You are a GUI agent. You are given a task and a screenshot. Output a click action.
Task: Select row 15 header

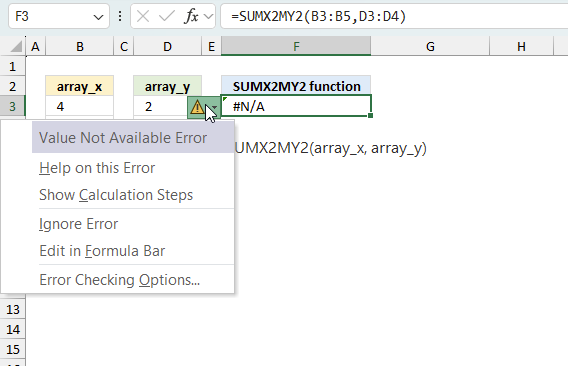coord(13,349)
